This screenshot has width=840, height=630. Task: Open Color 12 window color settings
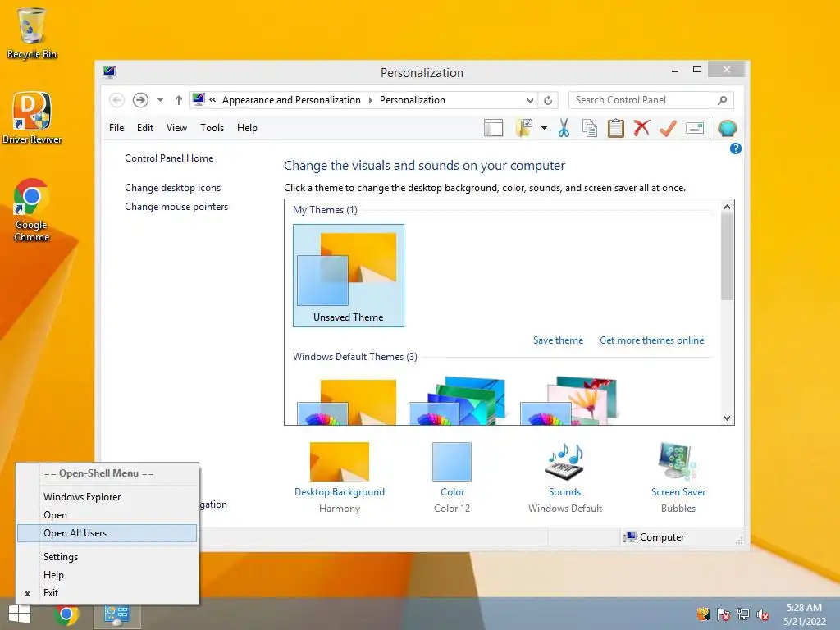[x=452, y=478]
